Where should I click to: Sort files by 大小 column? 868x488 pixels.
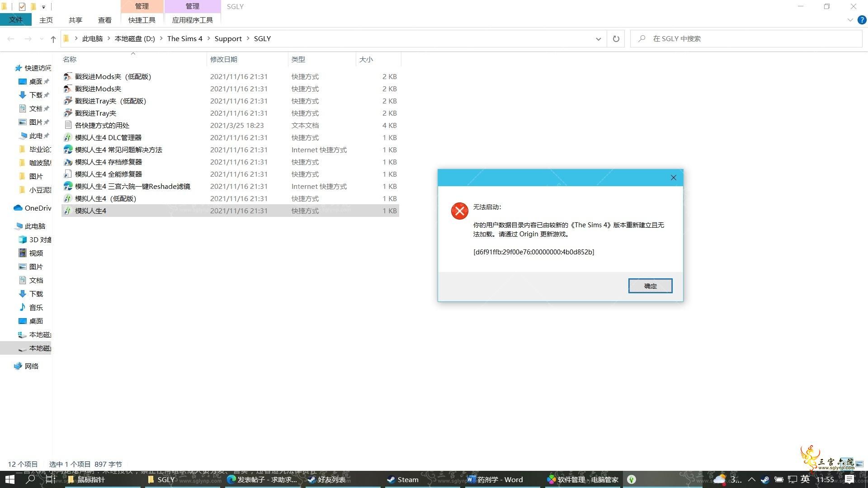[x=378, y=59]
